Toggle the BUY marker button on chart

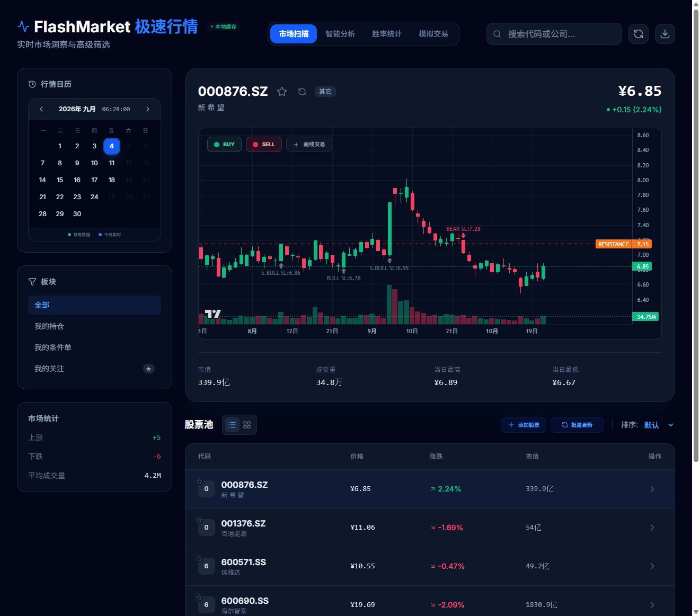[224, 145]
